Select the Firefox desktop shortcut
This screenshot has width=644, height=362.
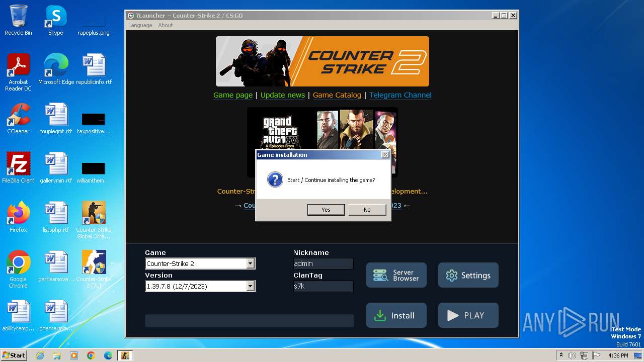click(18, 217)
